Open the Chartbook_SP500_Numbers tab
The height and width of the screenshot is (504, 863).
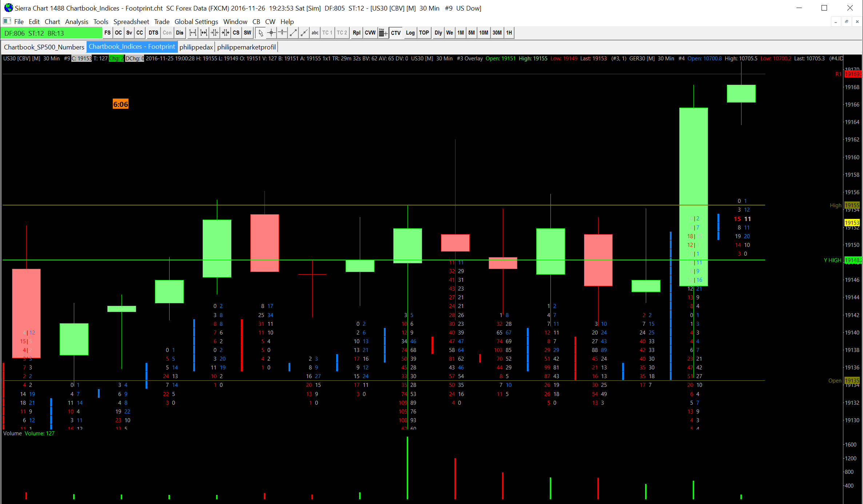pyautogui.click(x=44, y=47)
